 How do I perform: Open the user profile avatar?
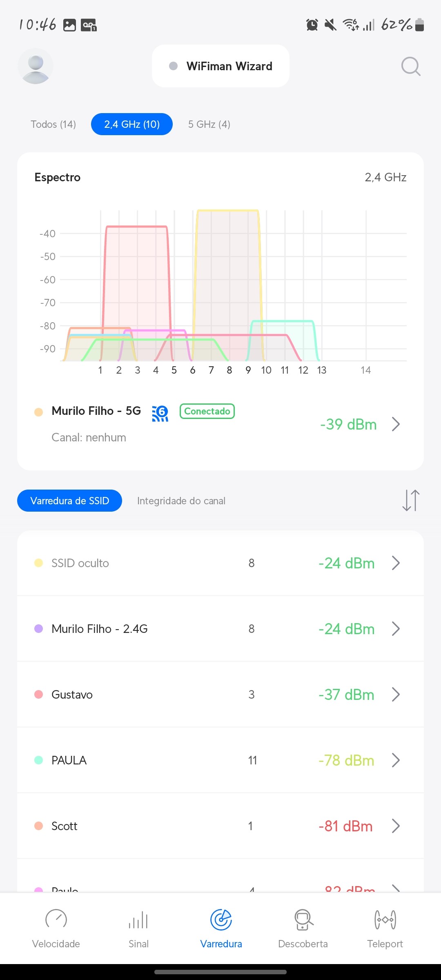click(x=36, y=66)
